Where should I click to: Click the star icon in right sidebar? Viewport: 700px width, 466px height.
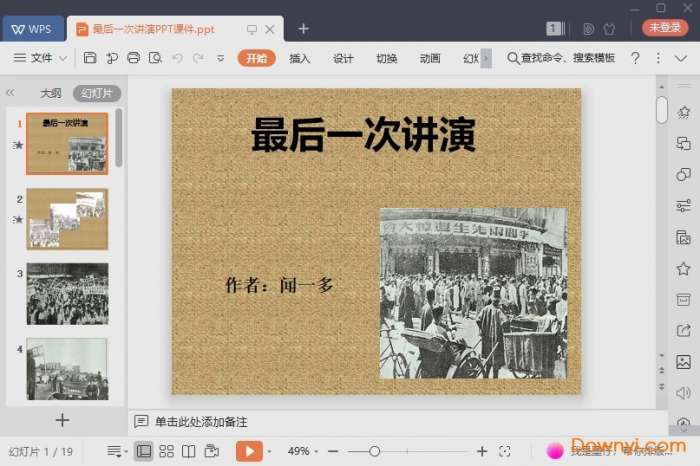coord(683,268)
